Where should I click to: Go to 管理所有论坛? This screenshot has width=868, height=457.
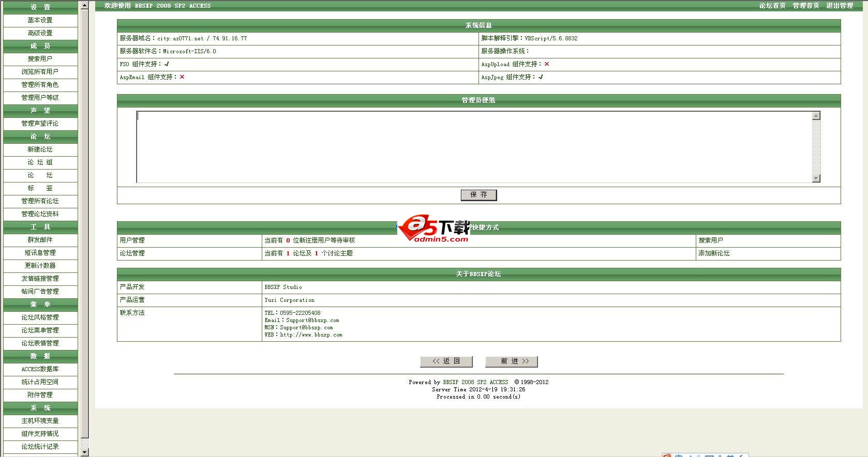[x=40, y=201]
